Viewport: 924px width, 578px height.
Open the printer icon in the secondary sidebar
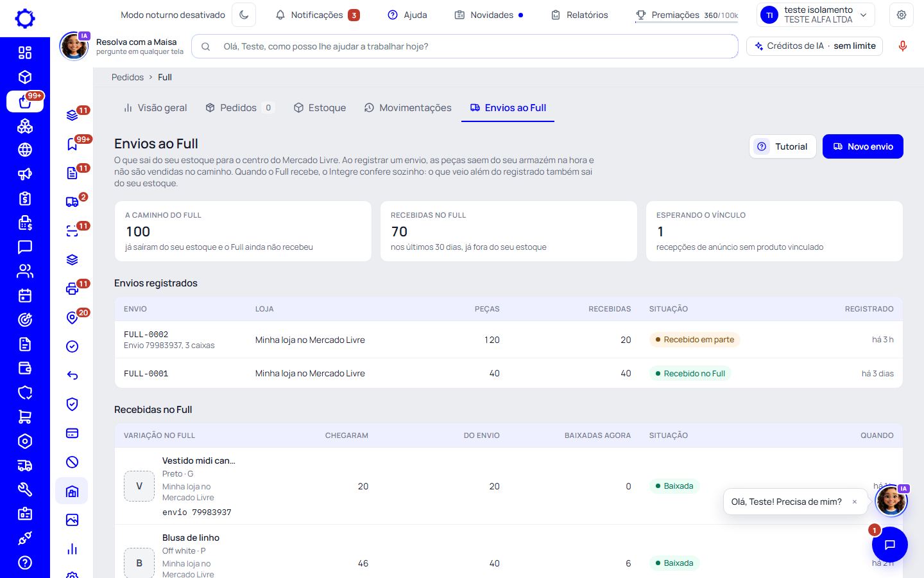pyautogui.click(x=73, y=288)
